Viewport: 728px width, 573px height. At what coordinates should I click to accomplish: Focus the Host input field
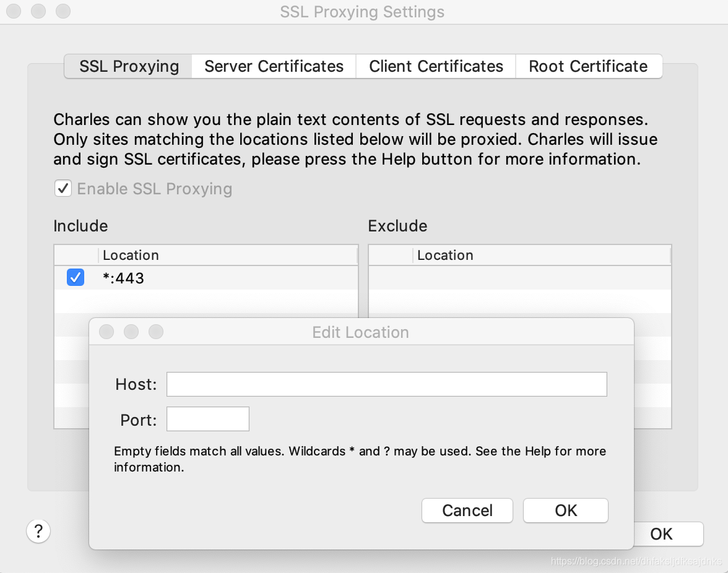coord(387,384)
